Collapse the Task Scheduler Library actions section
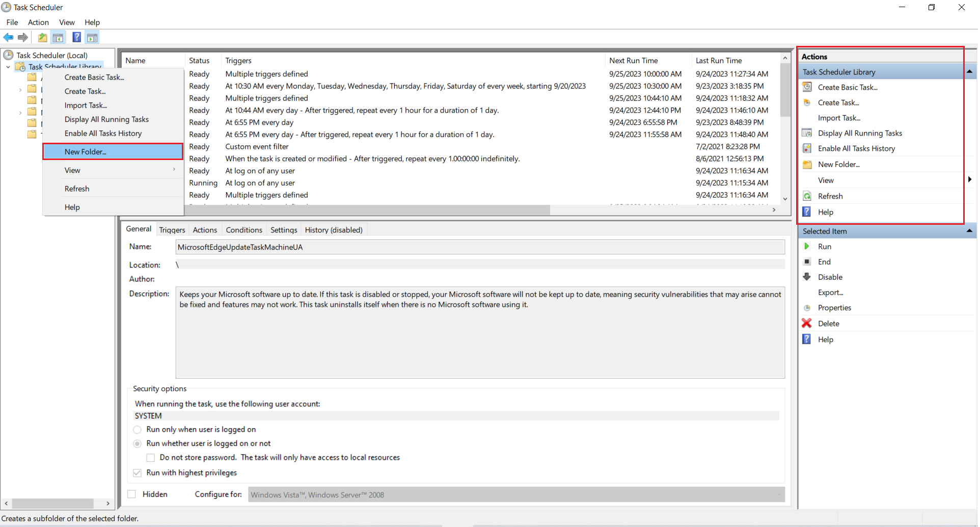 [x=970, y=72]
